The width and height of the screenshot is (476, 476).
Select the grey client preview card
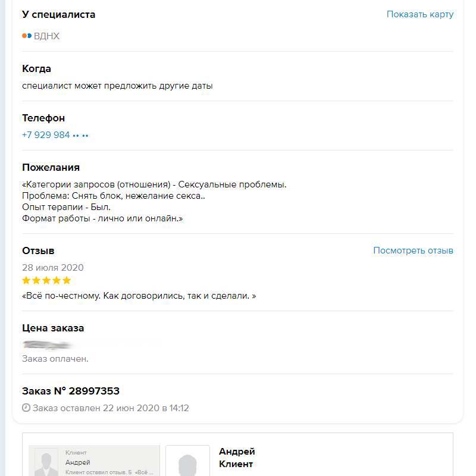(95, 461)
